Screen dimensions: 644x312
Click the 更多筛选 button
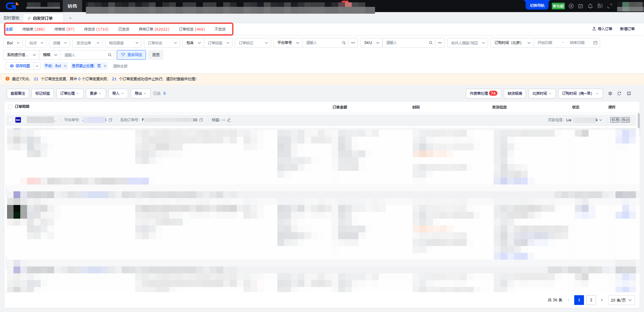tap(131, 55)
